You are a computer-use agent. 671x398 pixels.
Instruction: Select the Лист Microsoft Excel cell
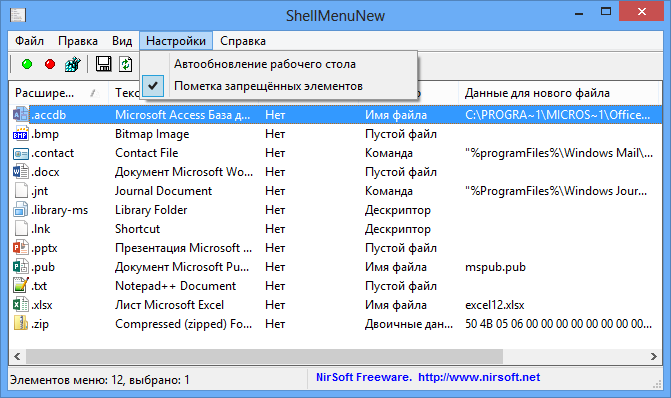click(169, 305)
